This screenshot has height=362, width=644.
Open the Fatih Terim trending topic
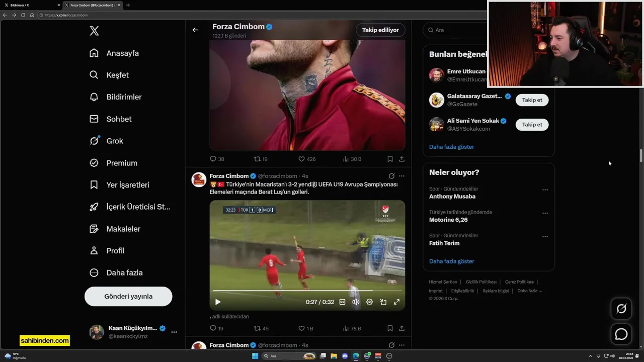click(444, 243)
